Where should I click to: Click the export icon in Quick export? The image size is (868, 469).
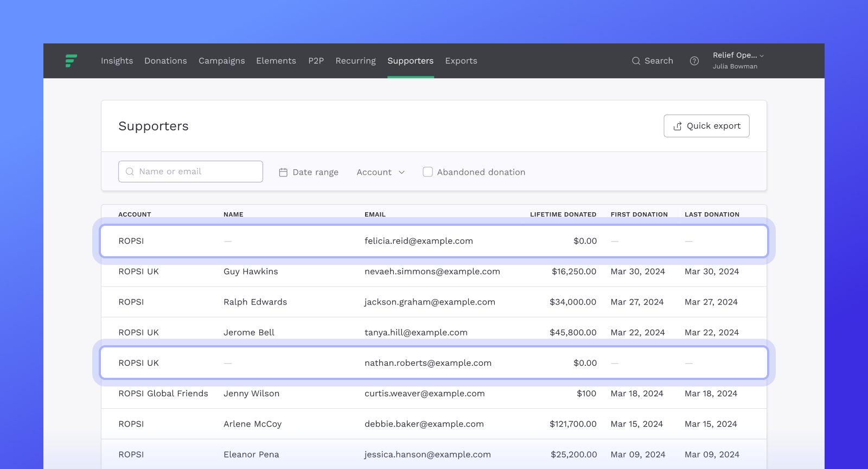click(x=678, y=126)
